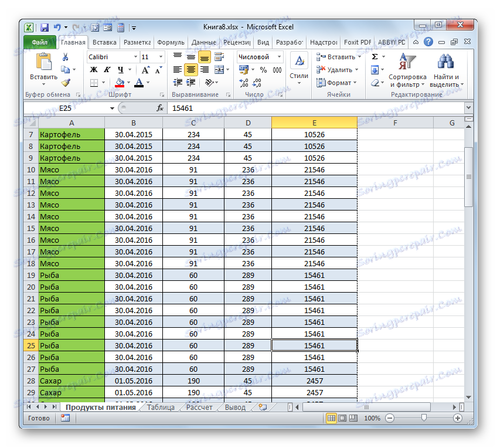
Task: Switch to Формулы ribbon tab
Action: [171, 42]
